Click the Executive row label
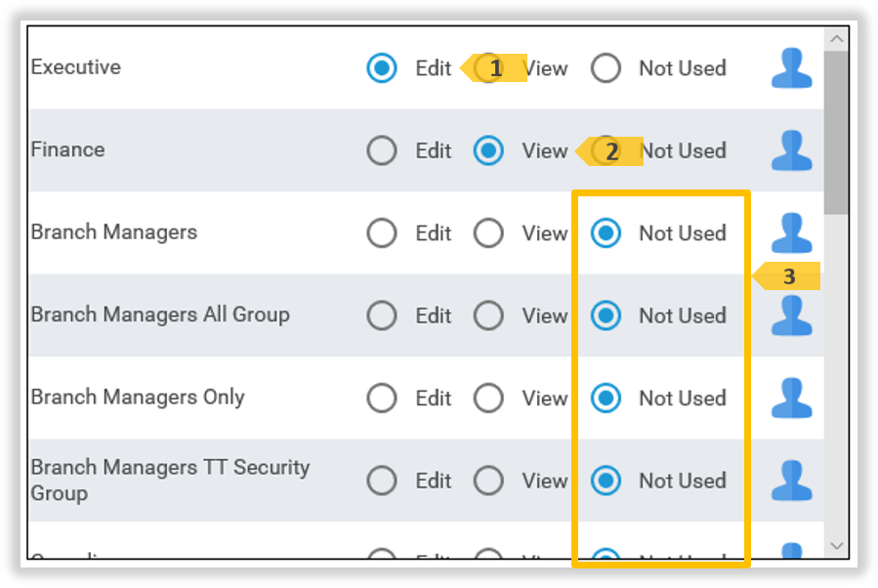Image resolution: width=878 pixels, height=588 pixels. (x=76, y=67)
